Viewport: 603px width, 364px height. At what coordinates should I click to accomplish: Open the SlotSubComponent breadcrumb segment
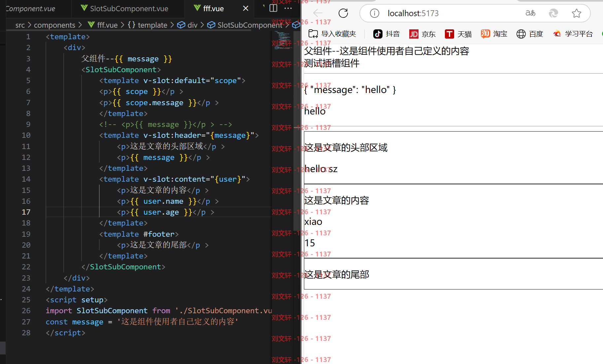click(250, 25)
